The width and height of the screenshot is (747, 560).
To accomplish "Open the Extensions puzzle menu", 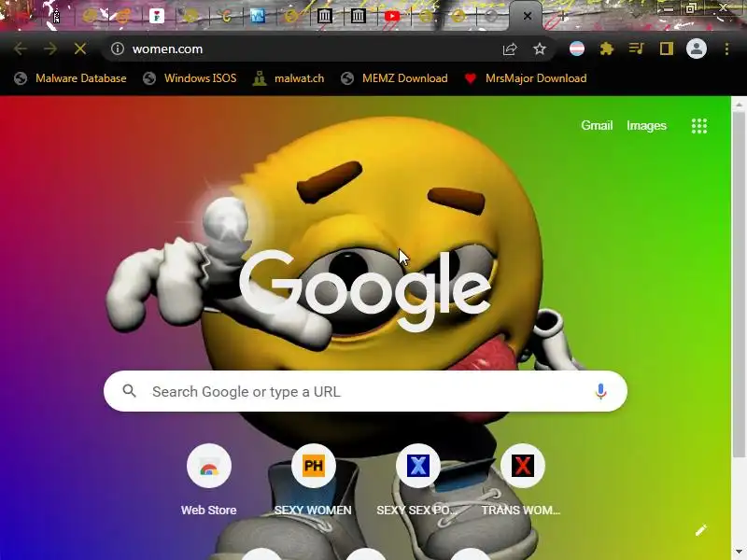I will (x=606, y=49).
